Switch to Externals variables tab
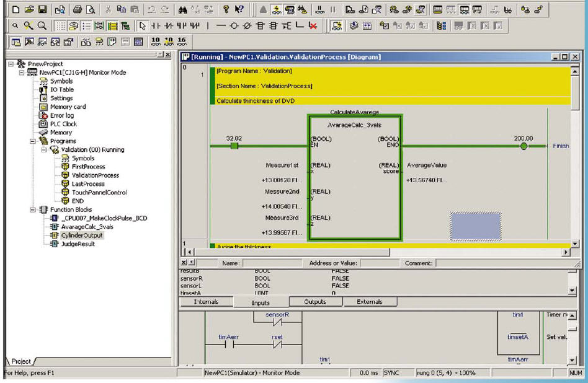Image resolution: width=588 pixels, height=383 pixels. (x=370, y=302)
